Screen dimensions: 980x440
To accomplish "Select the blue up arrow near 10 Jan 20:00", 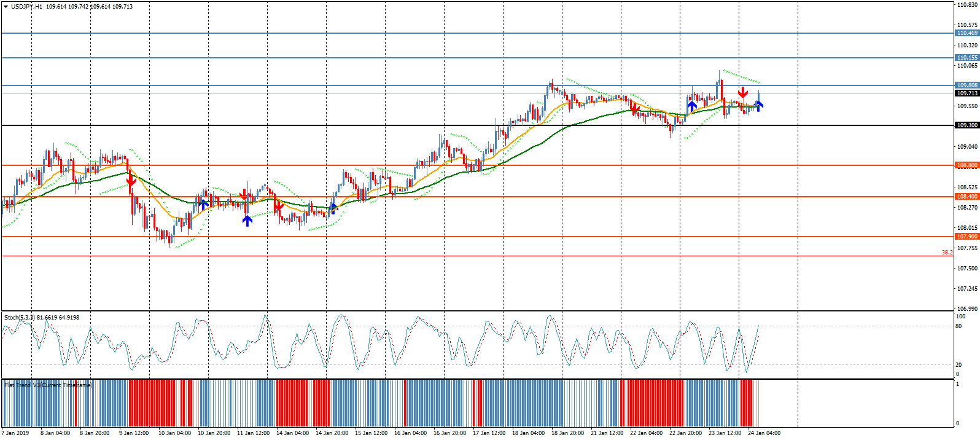I will point(203,204).
